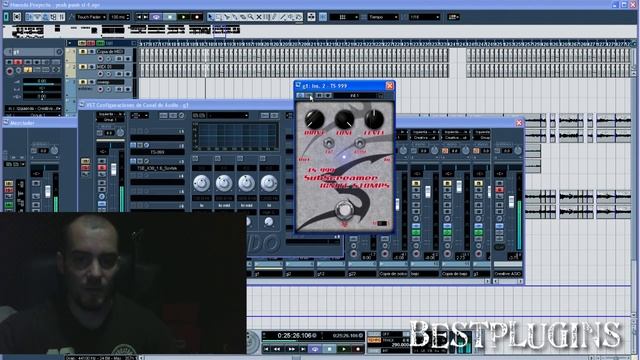
Task: Click Stop on bottom transport panel
Action: (329, 349)
